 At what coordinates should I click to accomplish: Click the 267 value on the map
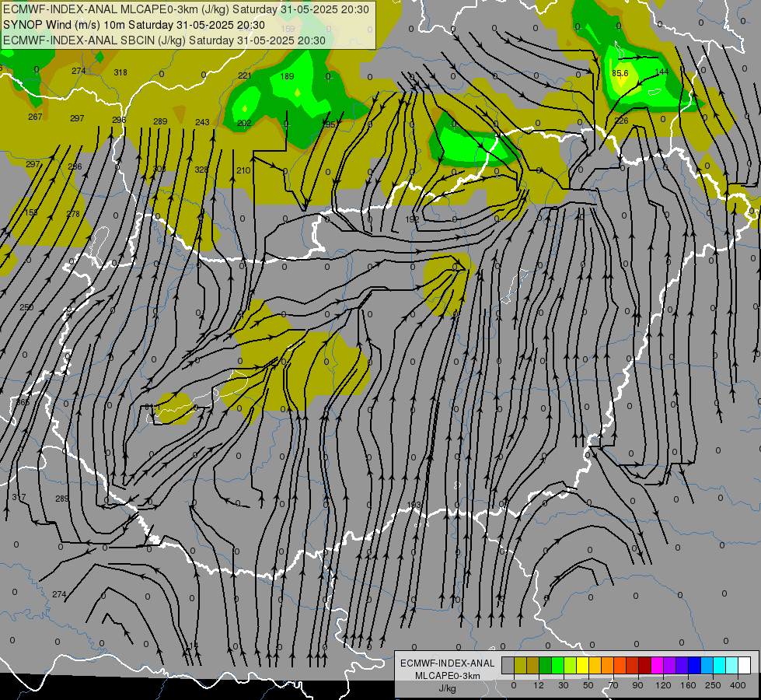coord(35,117)
